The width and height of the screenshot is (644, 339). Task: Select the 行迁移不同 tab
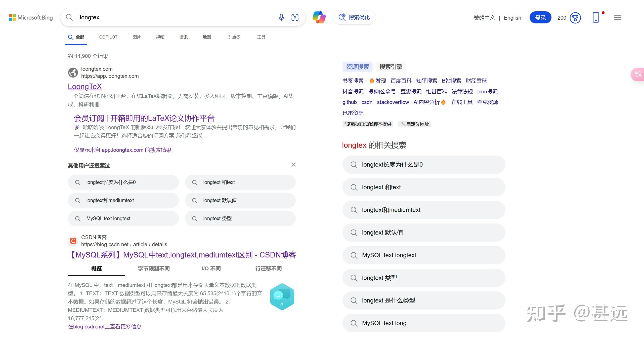pos(268,269)
